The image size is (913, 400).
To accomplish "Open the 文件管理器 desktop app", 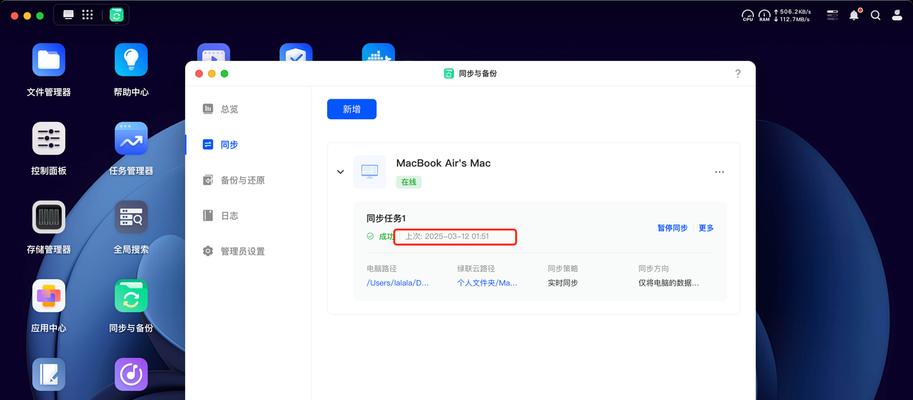I will click(x=48, y=59).
